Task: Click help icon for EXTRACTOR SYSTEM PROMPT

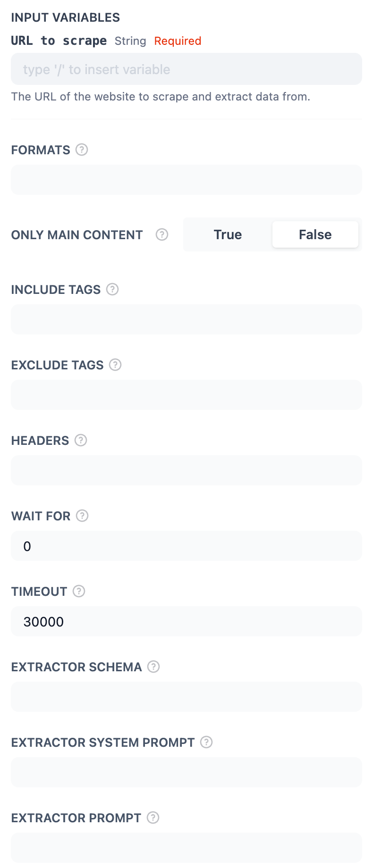Action: 206,742
